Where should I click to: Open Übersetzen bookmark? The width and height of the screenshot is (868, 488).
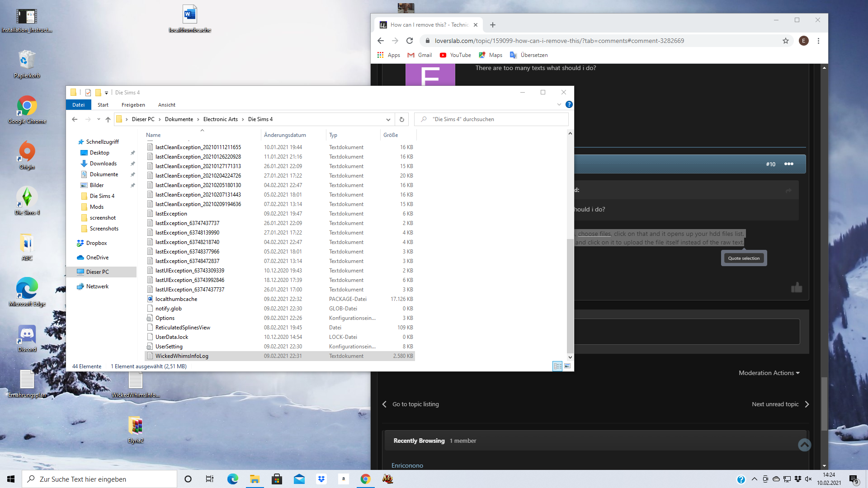(528, 55)
